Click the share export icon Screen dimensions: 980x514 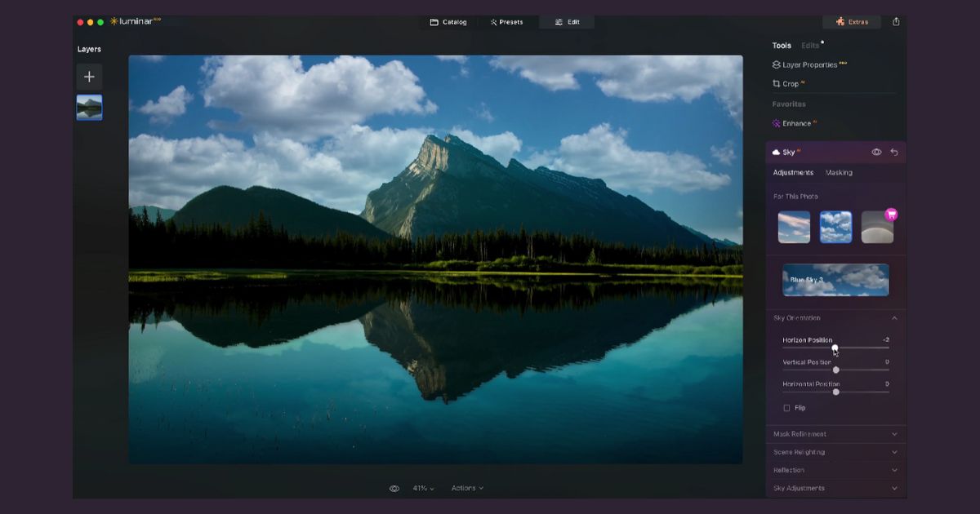896,22
